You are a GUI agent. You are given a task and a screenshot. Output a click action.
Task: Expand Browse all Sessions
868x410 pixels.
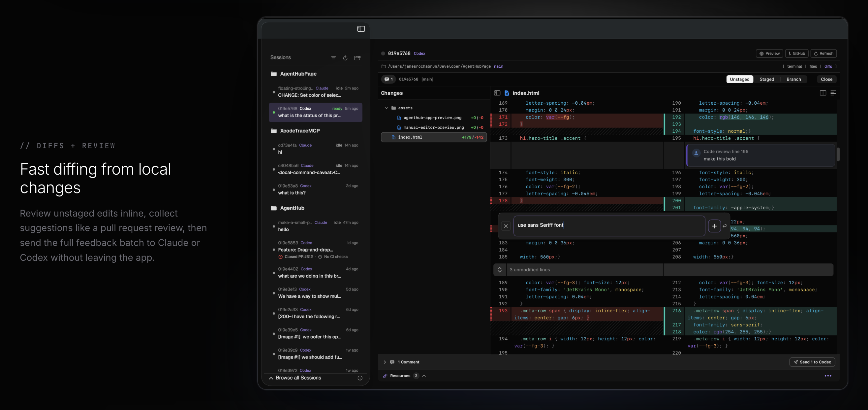pyautogui.click(x=295, y=378)
